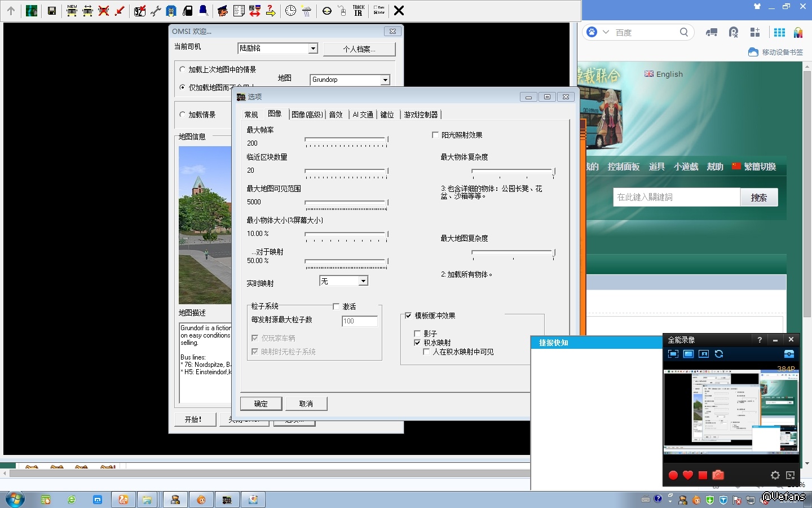
Task: Click the 确定 button
Action: click(261, 404)
